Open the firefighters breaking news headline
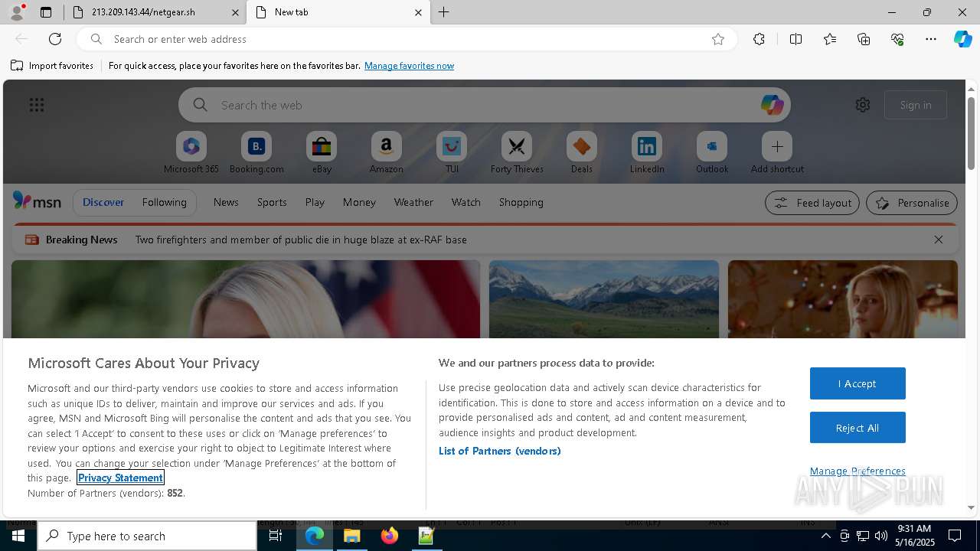The image size is (980, 551). pyautogui.click(x=301, y=240)
